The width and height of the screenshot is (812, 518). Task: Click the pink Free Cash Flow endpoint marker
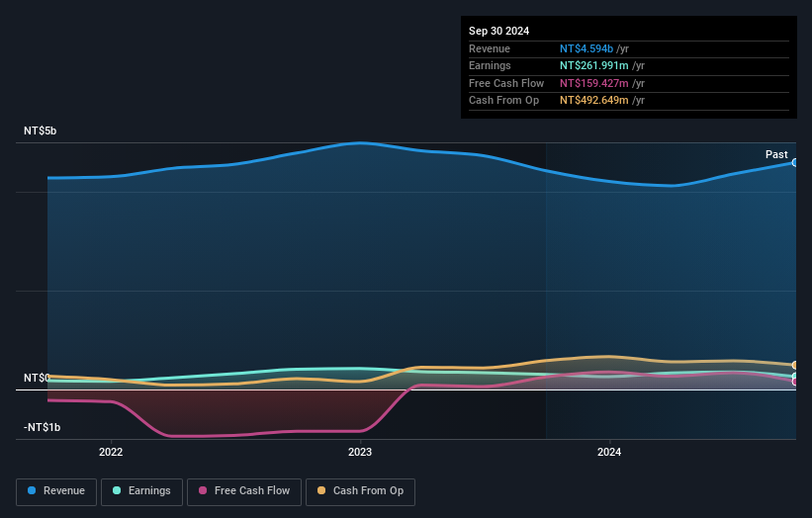point(795,382)
